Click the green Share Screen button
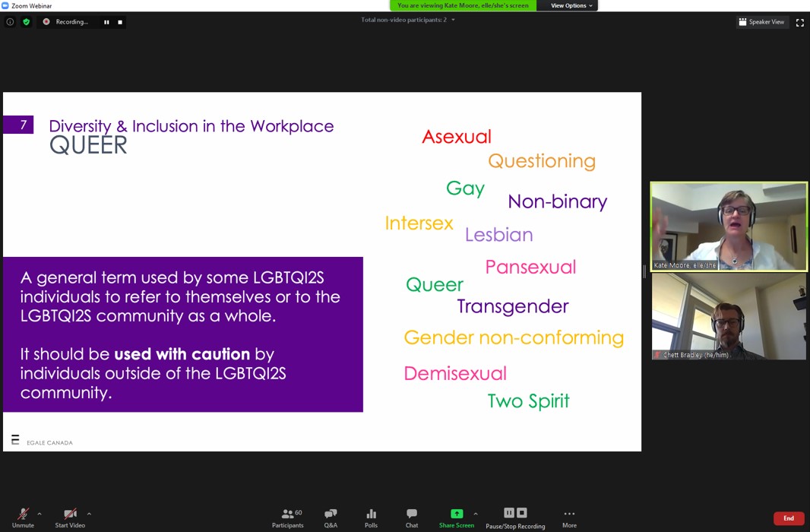Screen dimensions: 810x532 [x=457, y=518]
